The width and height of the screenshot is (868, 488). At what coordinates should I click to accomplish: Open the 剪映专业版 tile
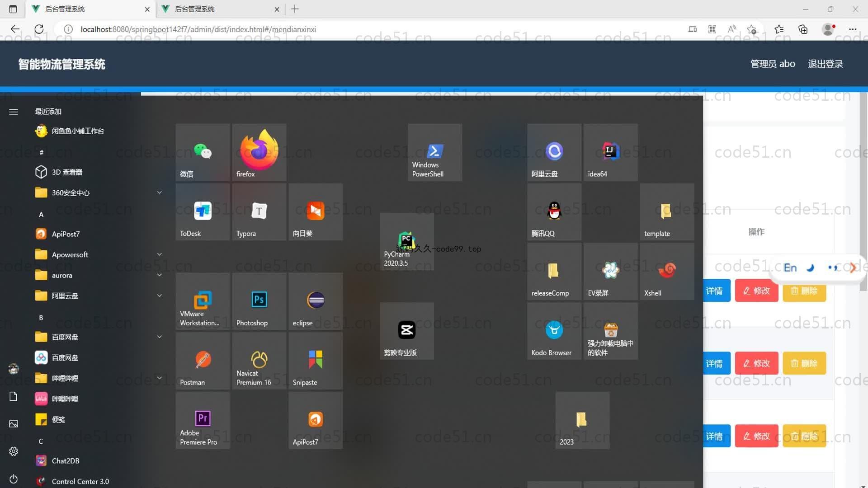407,331
